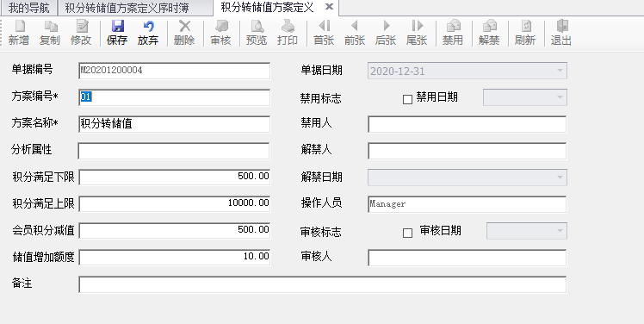The width and height of the screenshot is (644, 324).
Task: Toggle the 审核标志 checkbox
Action: [407, 234]
